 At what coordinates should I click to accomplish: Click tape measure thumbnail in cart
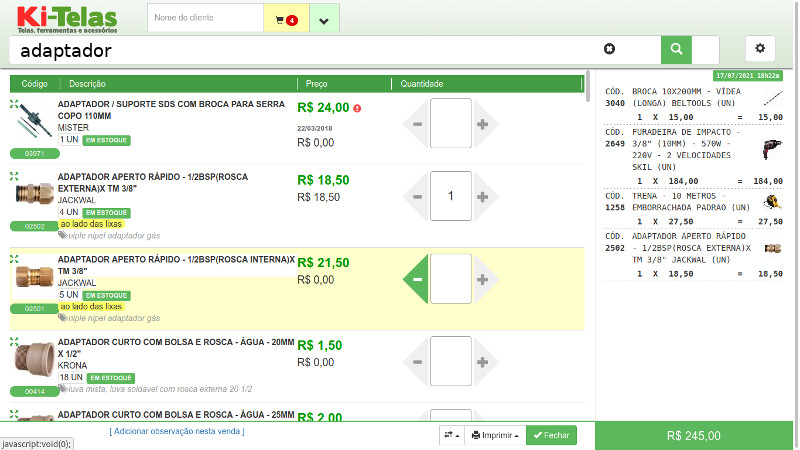click(772, 202)
